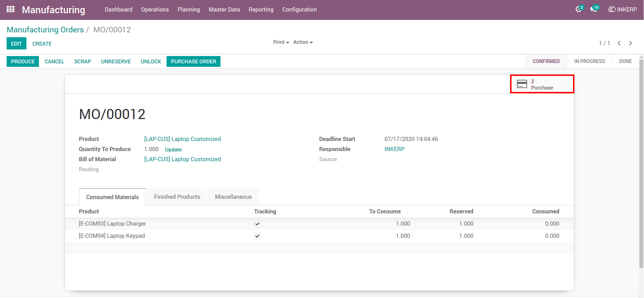Open the Reporting menu

coord(261,9)
